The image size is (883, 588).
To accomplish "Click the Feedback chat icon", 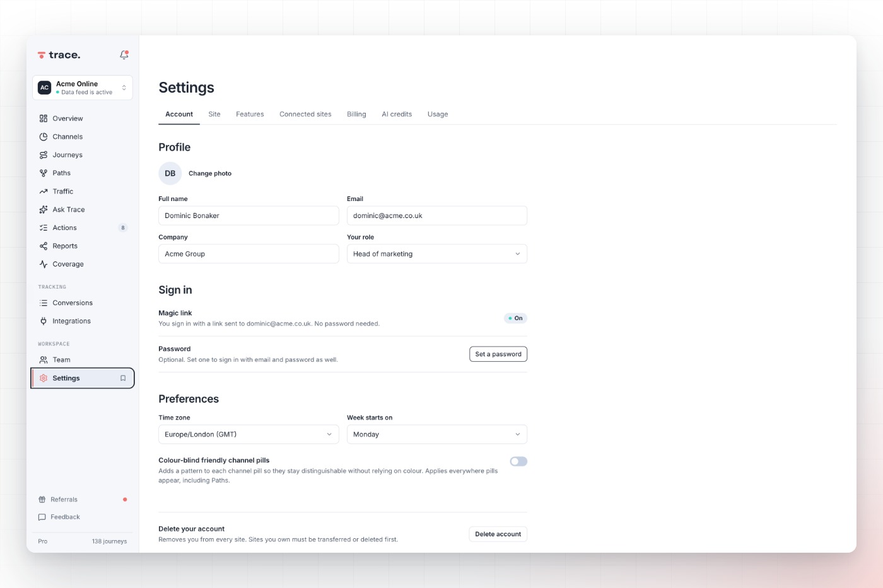I will coord(42,517).
